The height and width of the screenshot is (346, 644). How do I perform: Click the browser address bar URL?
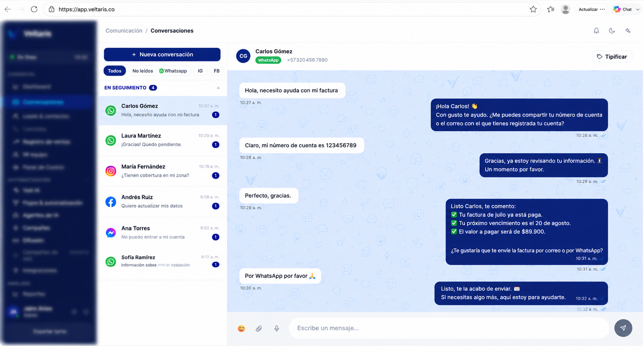(x=87, y=9)
